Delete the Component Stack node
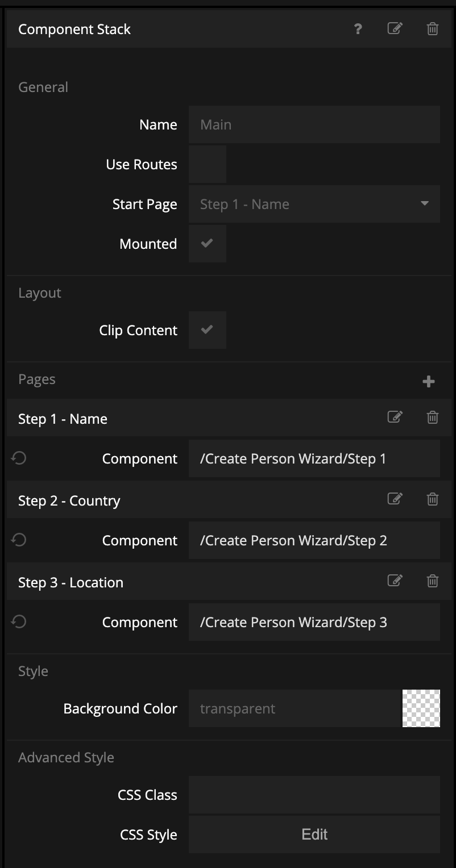This screenshot has height=868, width=456. pos(433,29)
